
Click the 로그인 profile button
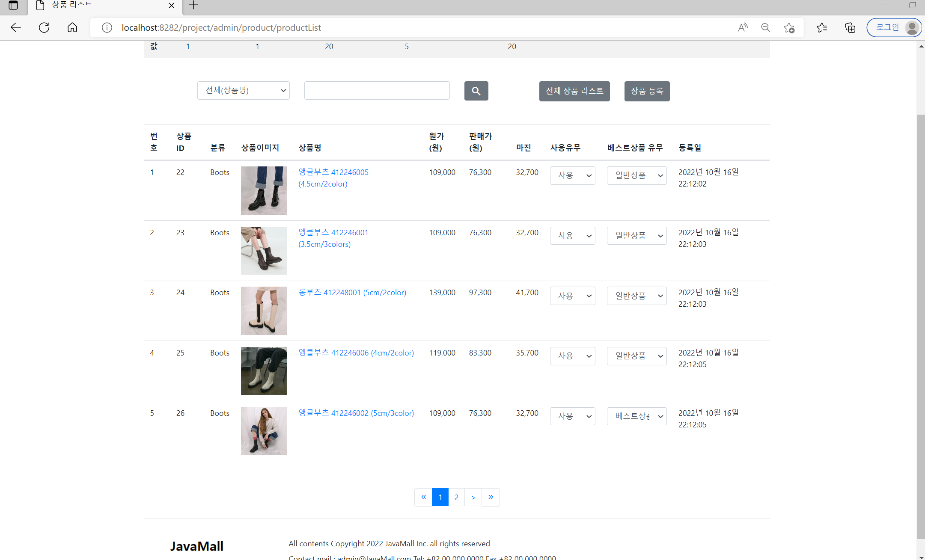coord(894,28)
